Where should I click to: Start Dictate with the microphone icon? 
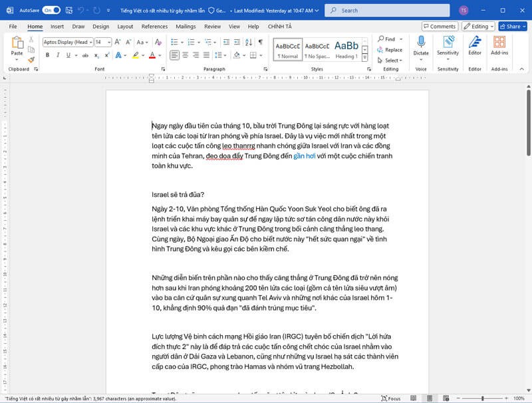[x=421, y=46]
